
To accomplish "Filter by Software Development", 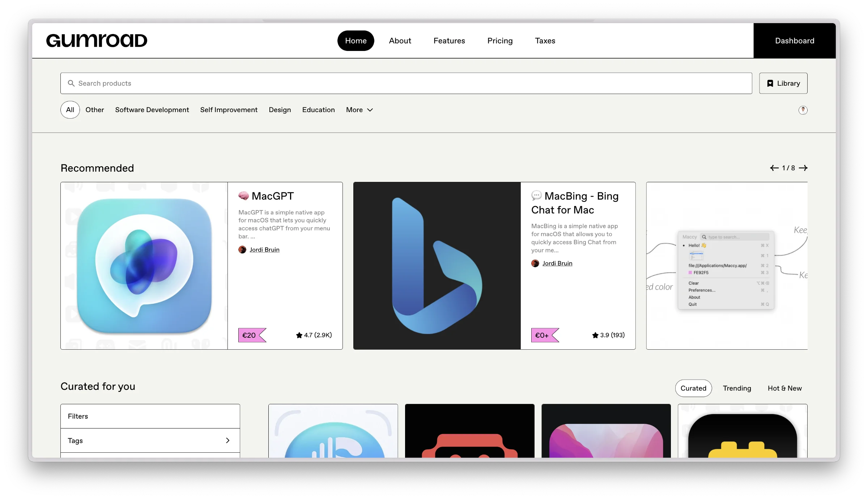I will pos(152,110).
